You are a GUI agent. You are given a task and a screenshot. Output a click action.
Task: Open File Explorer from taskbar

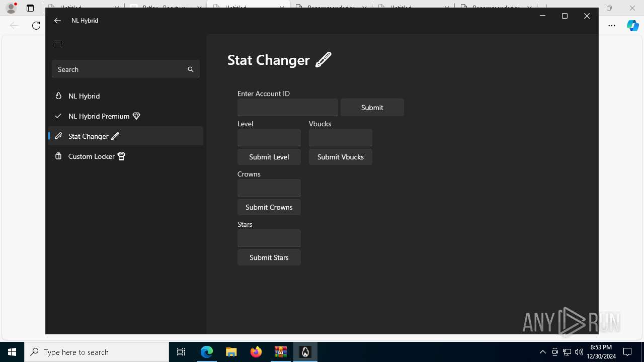(x=231, y=352)
